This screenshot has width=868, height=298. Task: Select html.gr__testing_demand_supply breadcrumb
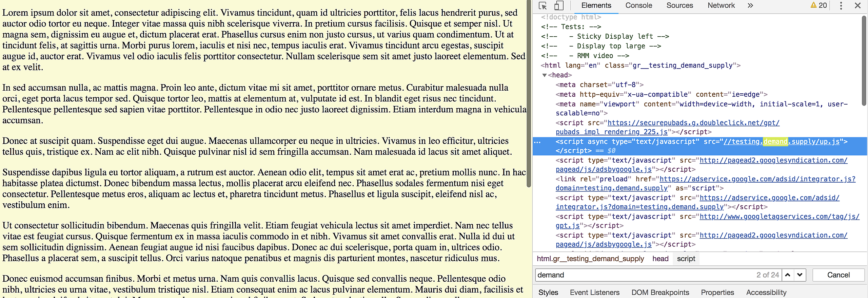(590, 259)
